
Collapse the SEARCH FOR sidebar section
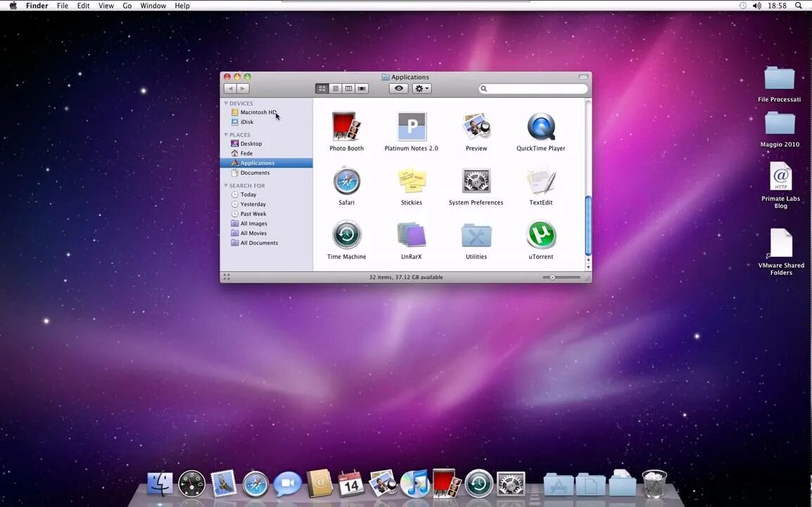227,186
